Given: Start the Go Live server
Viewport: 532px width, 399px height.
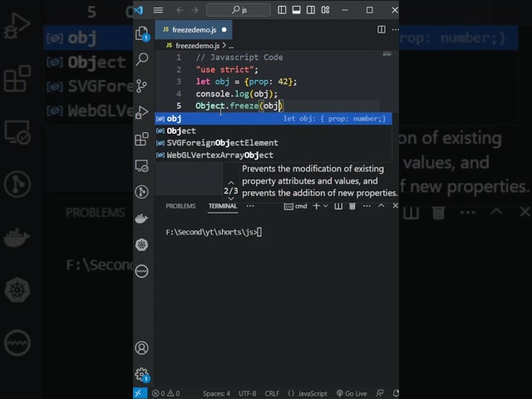Looking at the screenshot, I should pyautogui.click(x=352, y=393).
